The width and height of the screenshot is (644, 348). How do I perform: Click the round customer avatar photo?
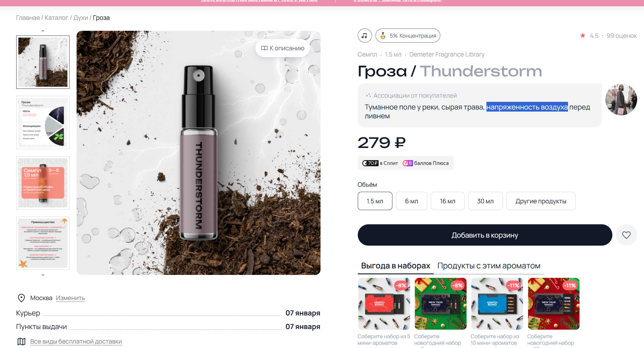pos(621,99)
